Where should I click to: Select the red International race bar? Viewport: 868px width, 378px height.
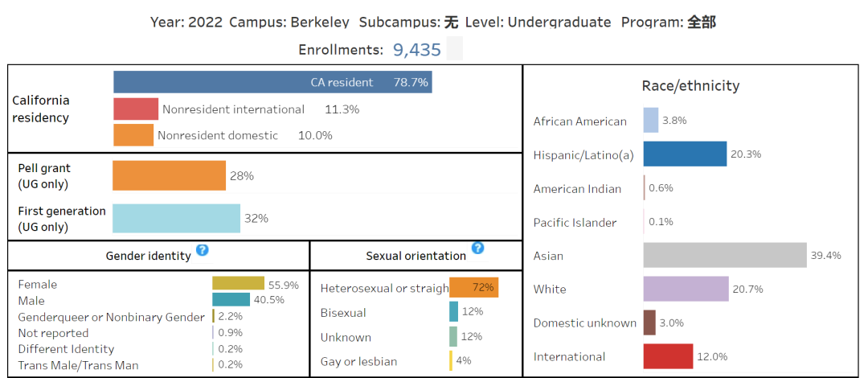668,356
